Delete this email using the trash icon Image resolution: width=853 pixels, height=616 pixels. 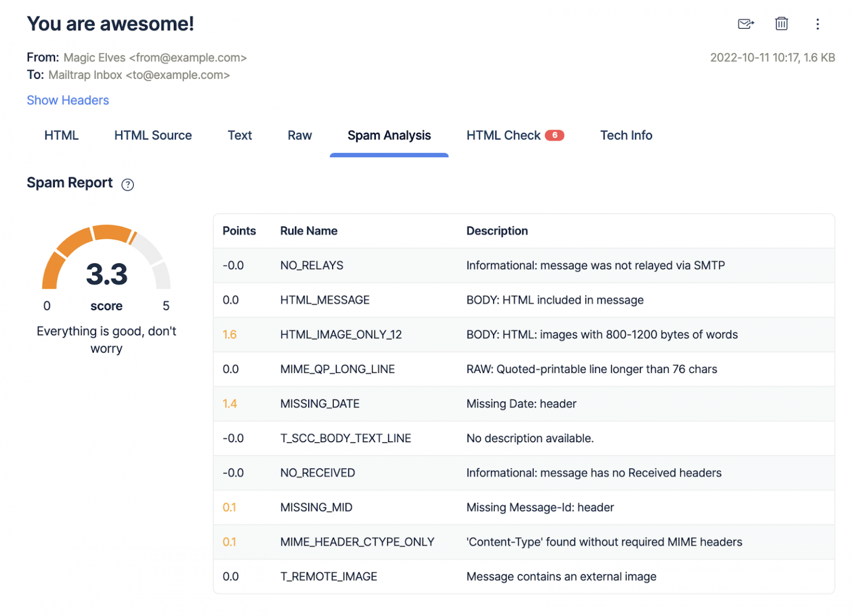781,24
